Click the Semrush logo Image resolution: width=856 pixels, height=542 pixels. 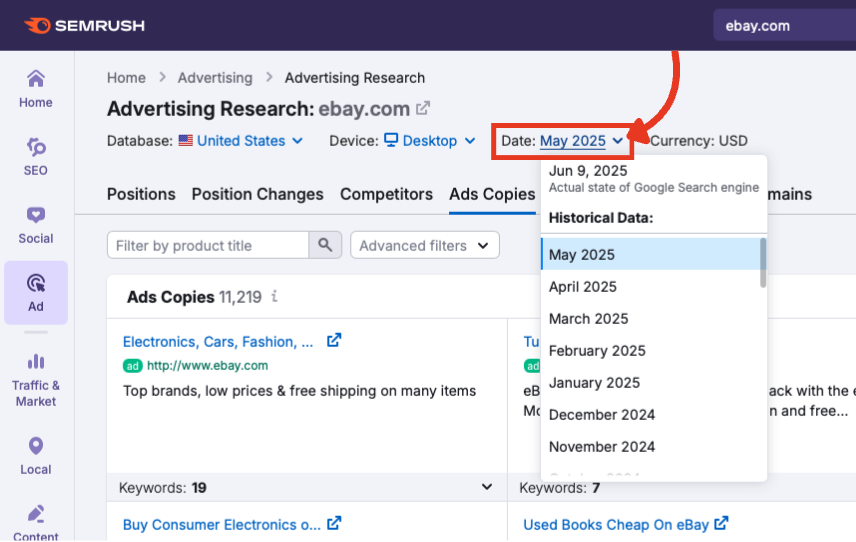tap(84, 25)
